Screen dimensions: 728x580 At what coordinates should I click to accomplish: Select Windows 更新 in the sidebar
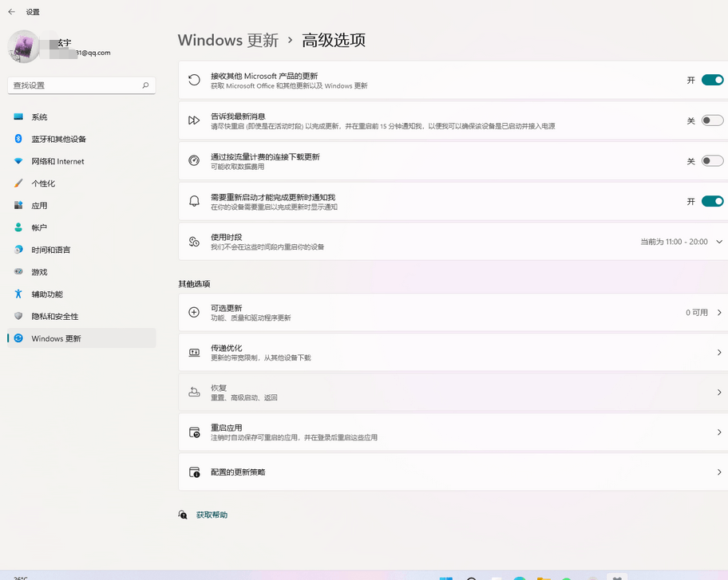(x=81, y=338)
